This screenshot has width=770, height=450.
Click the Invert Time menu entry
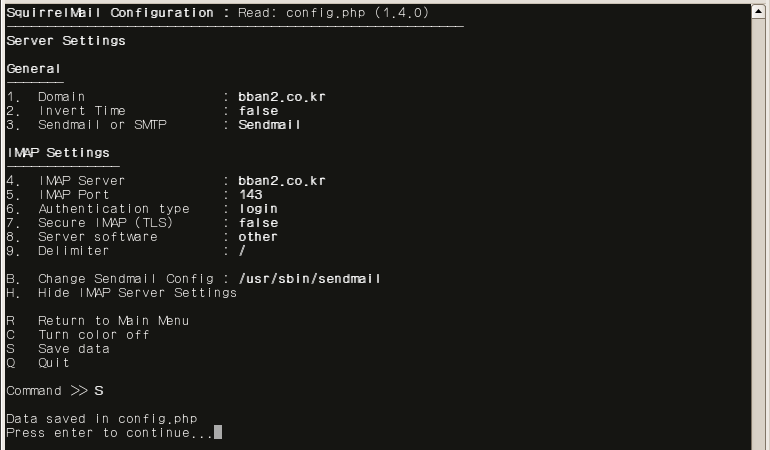pos(142,111)
